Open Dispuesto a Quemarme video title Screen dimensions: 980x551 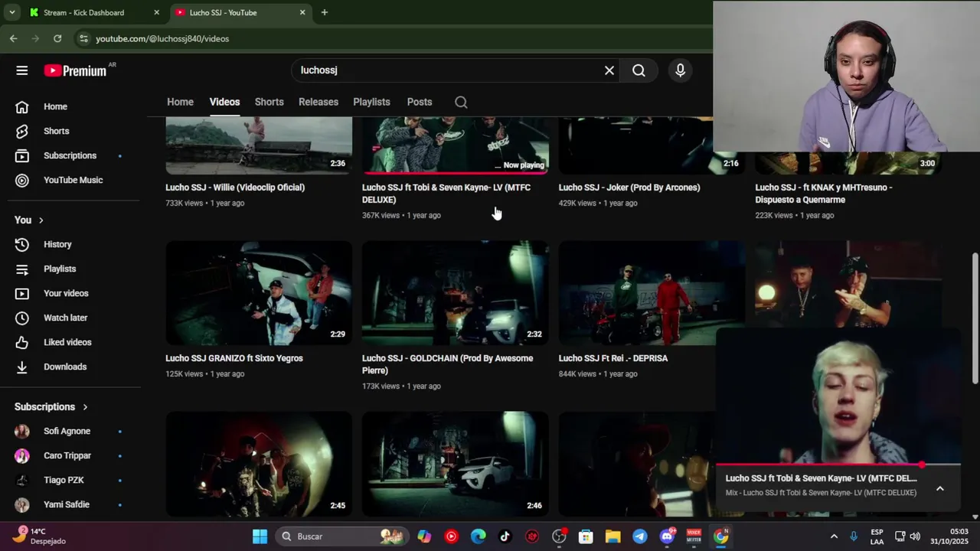[824, 194]
